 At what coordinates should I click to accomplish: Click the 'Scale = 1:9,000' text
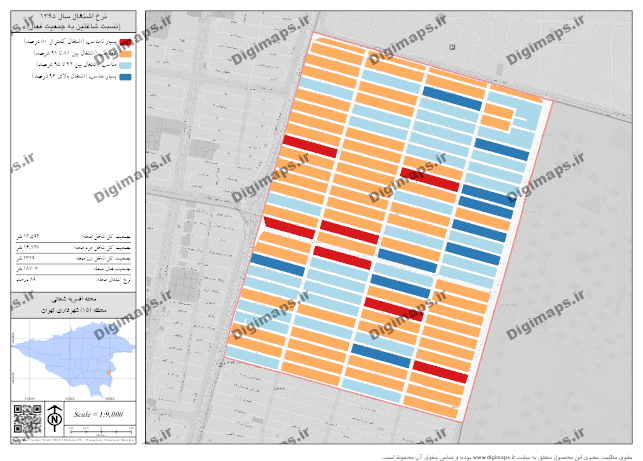(98, 414)
